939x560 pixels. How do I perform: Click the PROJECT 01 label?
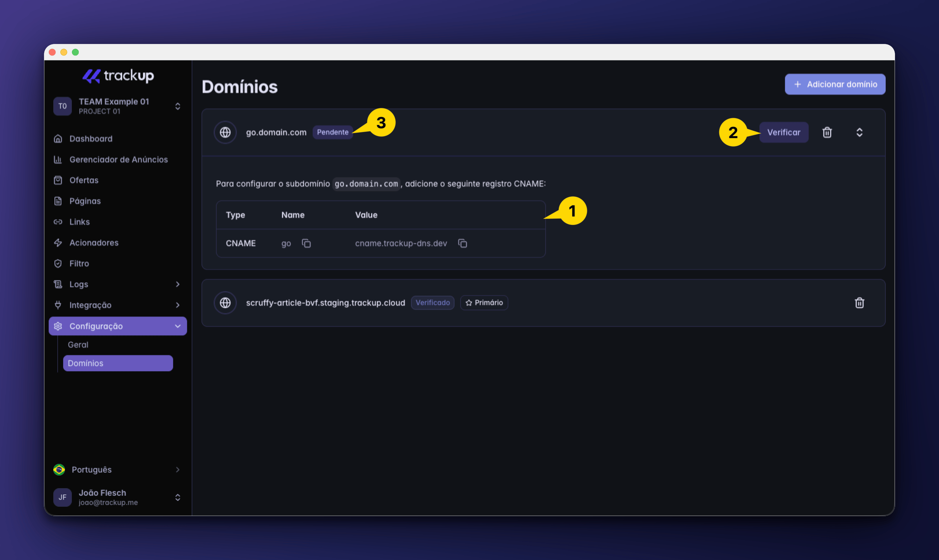click(99, 111)
